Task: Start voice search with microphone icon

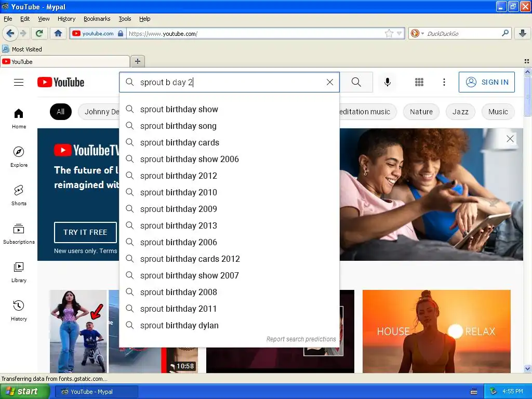Action: click(x=387, y=82)
